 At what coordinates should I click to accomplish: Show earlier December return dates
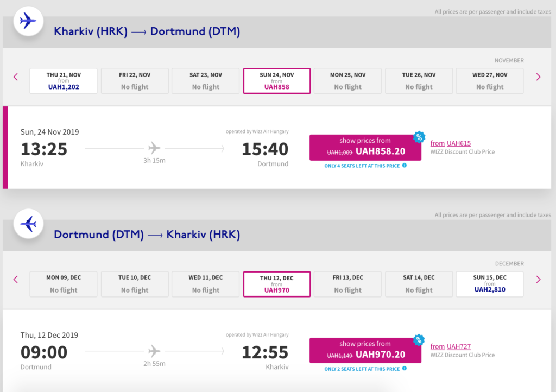[x=16, y=280]
